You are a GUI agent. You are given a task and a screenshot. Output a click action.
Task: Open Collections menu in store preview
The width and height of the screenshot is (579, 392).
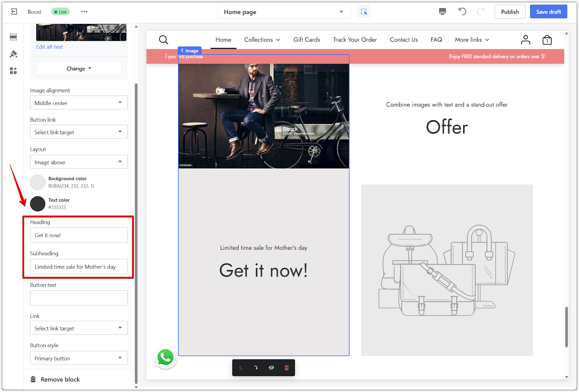(262, 40)
